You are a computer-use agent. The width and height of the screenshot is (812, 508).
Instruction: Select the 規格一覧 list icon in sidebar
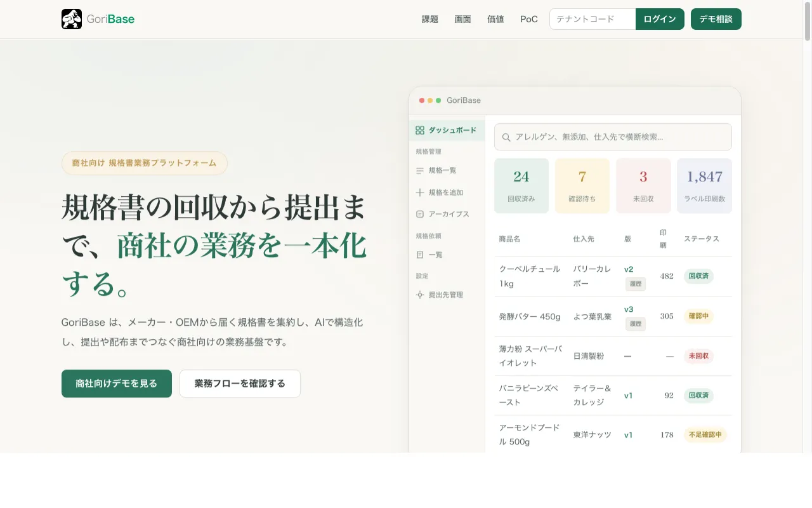[420, 170]
